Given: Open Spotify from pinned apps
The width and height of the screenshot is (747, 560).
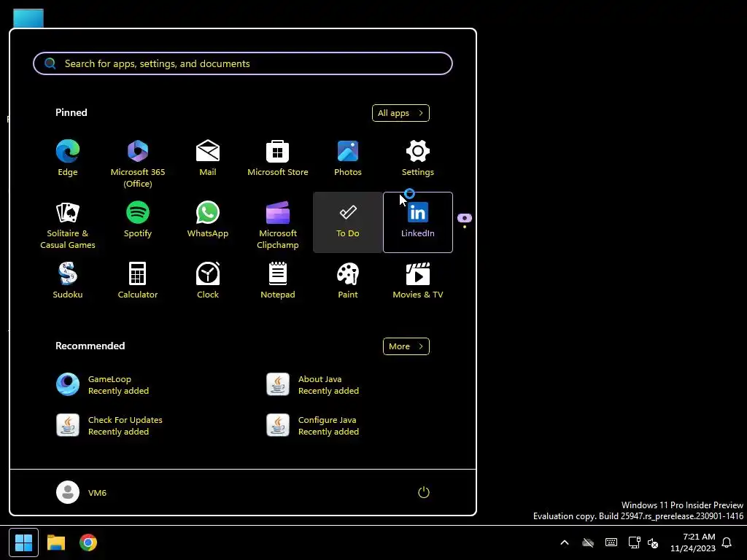Looking at the screenshot, I should 138,222.
